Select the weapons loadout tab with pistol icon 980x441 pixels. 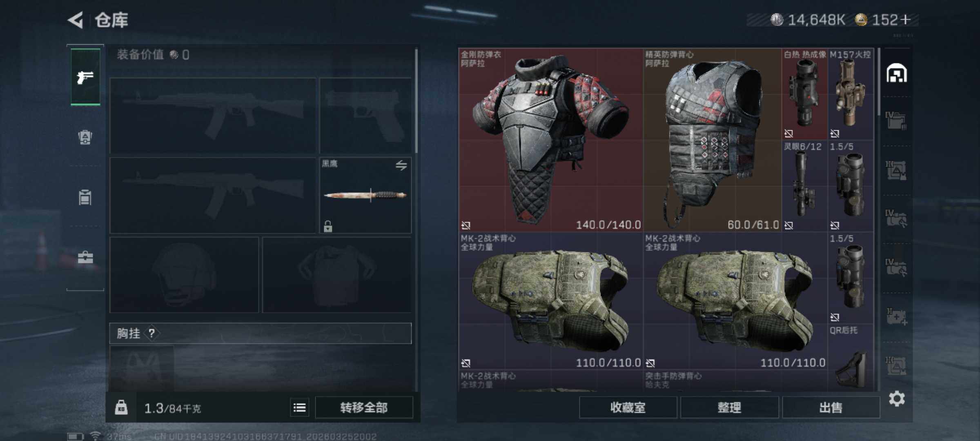(85, 77)
